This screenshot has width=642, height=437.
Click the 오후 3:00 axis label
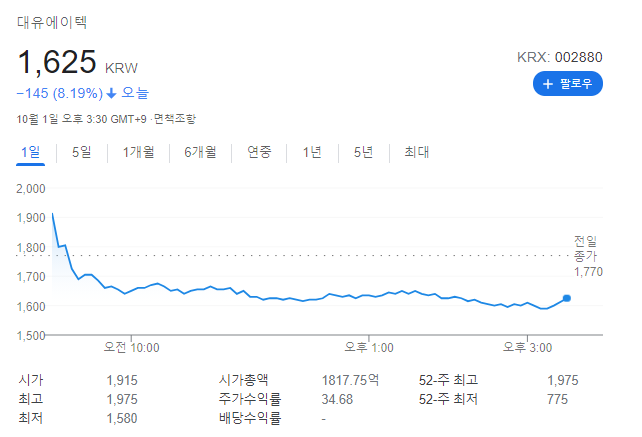[527, 348]
